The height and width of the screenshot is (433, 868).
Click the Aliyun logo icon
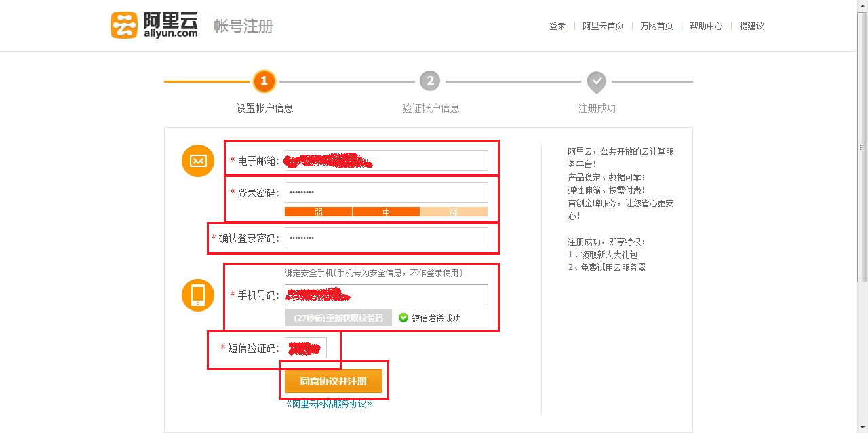pos(123,25)
